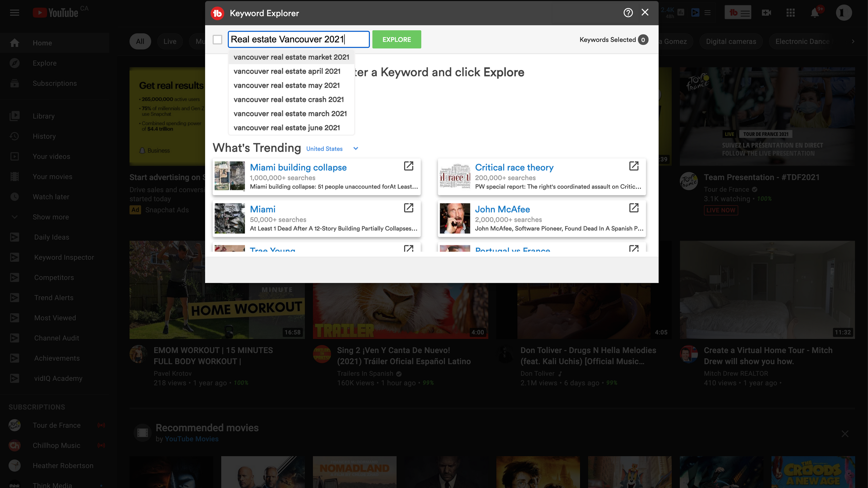Click external-link icon on John McAfee card
868x488 pixels.
coord(634,208)
